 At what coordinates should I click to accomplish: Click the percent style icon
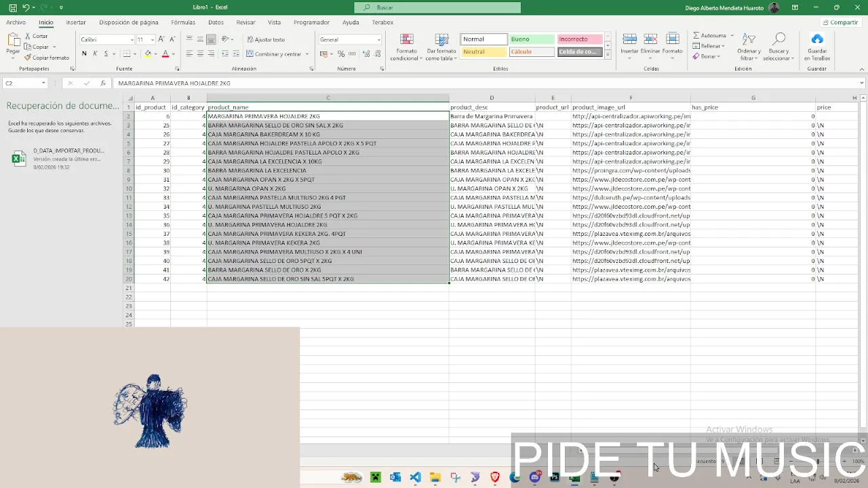tap(341, 54)
